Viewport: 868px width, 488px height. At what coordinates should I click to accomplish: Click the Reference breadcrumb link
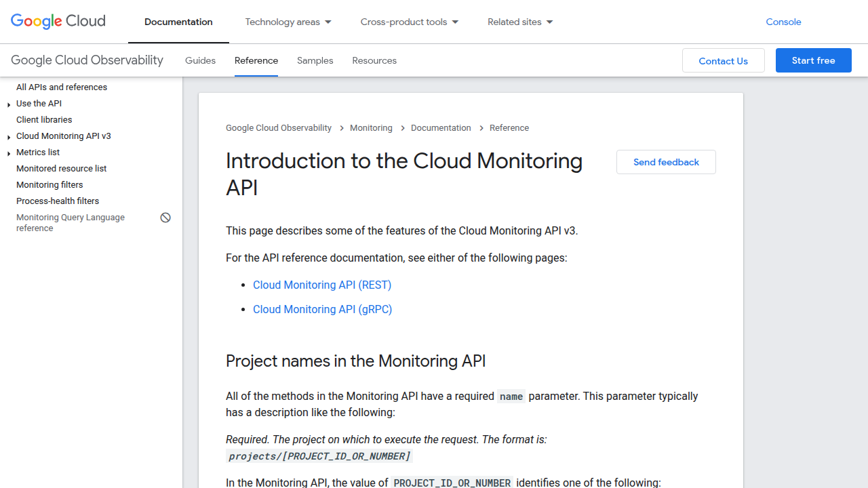(509, 127)
